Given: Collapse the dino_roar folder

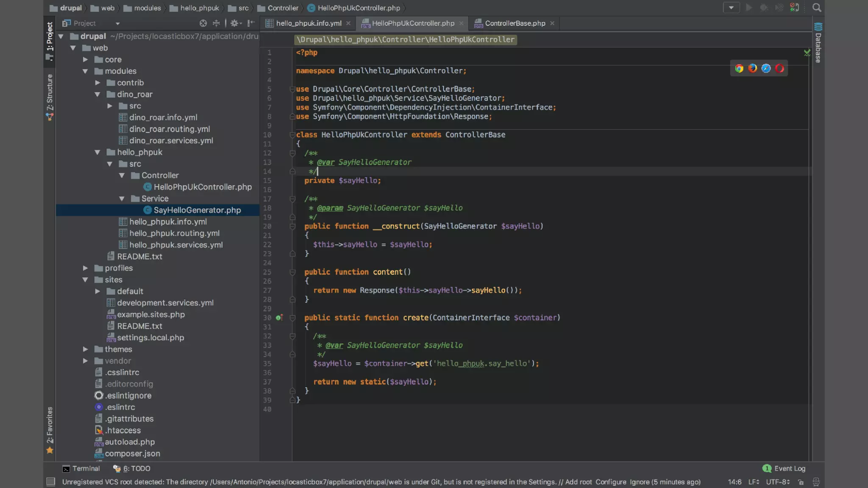Looking at the screenshot, I should pyautogui.click(x=97, y=94).
